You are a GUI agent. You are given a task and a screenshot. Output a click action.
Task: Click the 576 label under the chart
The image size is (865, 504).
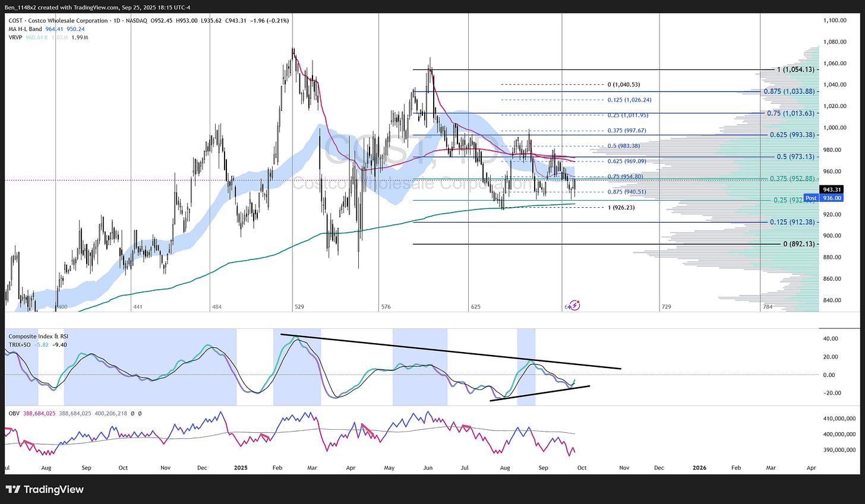(386, 307)
